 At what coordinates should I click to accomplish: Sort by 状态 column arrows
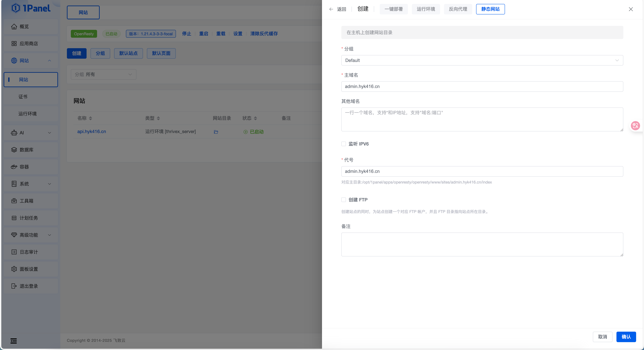coord(255,118)
